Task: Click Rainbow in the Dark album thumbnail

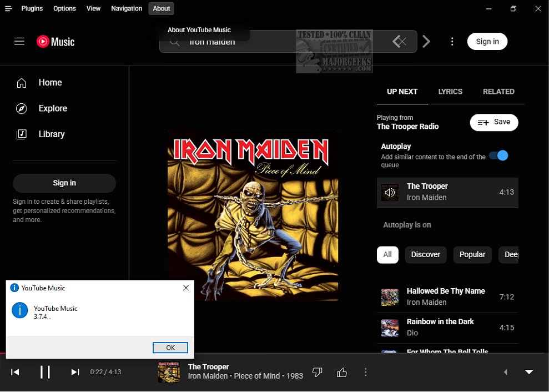Action: (x=390, y=328)
